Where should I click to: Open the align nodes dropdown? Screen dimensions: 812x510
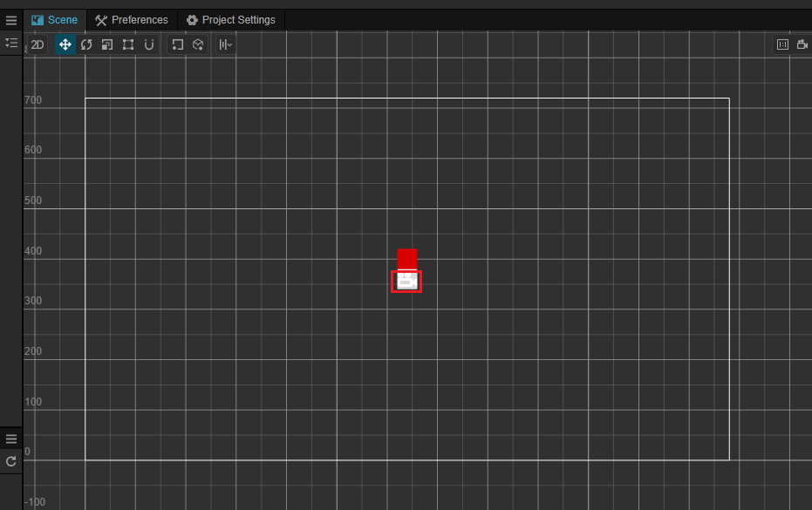click(225, 44)
